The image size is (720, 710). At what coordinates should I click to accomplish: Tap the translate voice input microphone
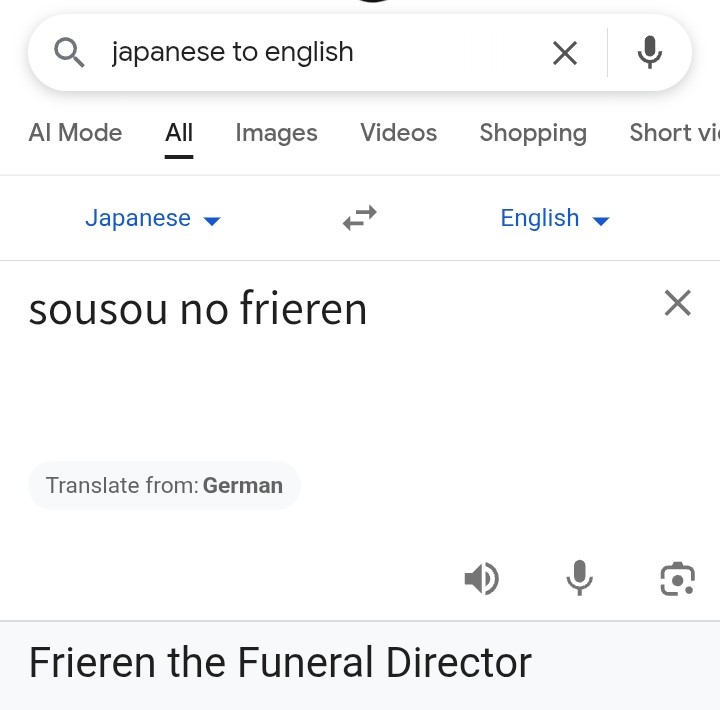click(x=579, y=578)
